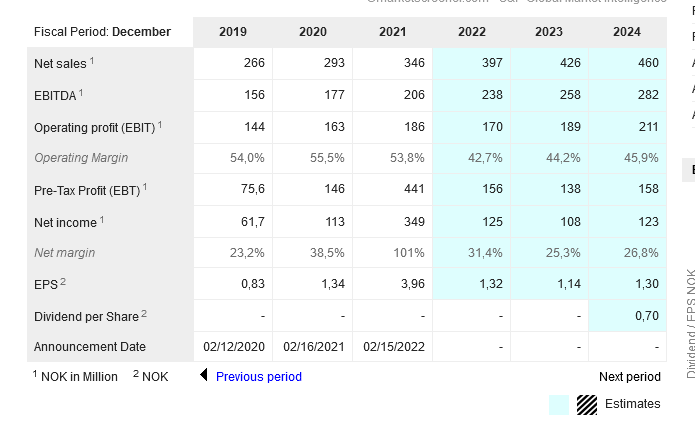
Task: Click the left arrow beside Previous period
Action: click(x=204, y=375)
